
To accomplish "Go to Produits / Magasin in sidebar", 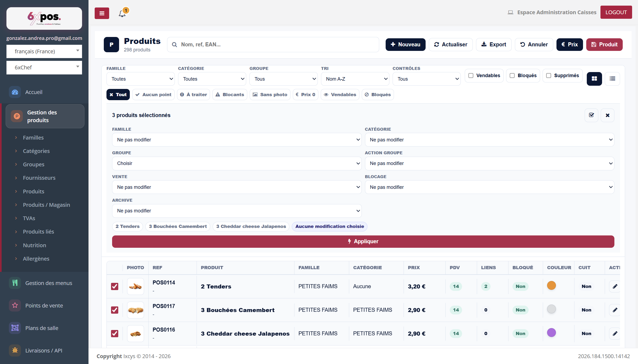I will tap(46, 205).
